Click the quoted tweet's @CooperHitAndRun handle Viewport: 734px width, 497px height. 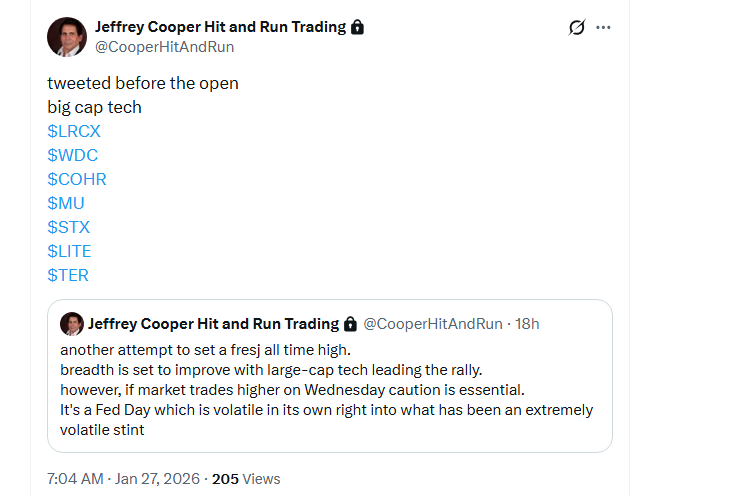[432, 324]
